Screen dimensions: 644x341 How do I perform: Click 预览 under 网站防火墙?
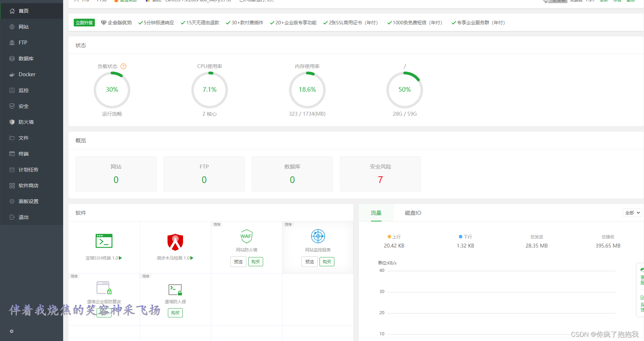point(238,262)
